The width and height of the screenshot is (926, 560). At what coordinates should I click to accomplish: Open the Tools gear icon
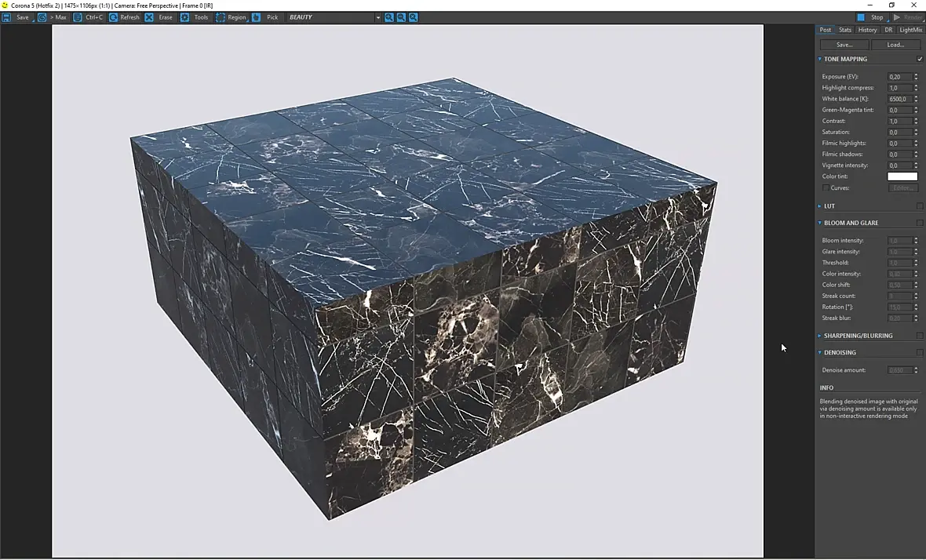click(x=185, y=17)
